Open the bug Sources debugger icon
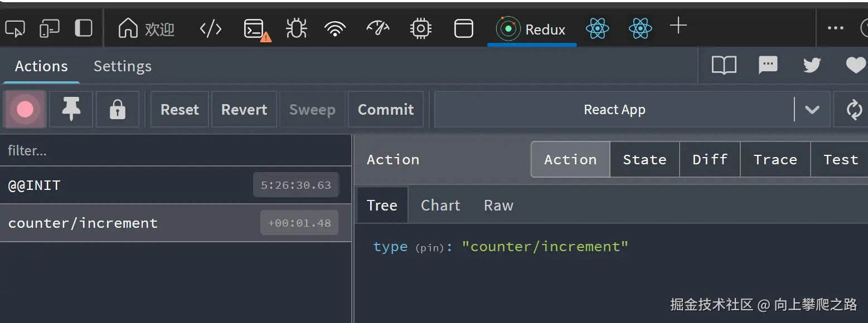Image resolution: width=868 pixels, height=323 pixels. click(296, 28)
